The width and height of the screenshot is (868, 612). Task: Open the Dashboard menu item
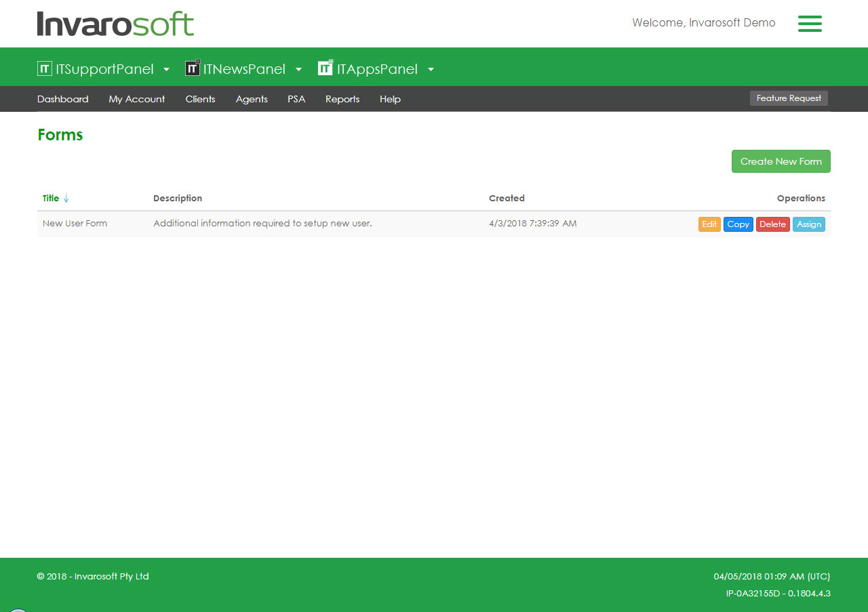pyautogui.click(x=62, y=99)
